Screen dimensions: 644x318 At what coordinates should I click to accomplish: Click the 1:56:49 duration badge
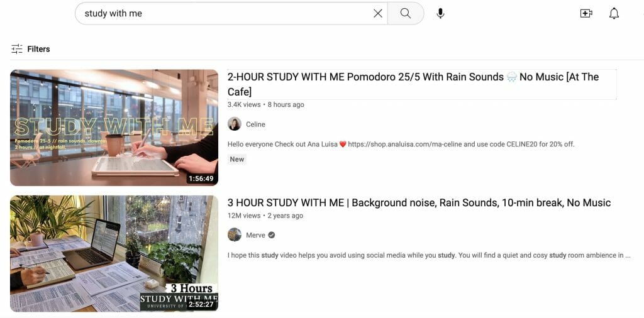[201, 178]
